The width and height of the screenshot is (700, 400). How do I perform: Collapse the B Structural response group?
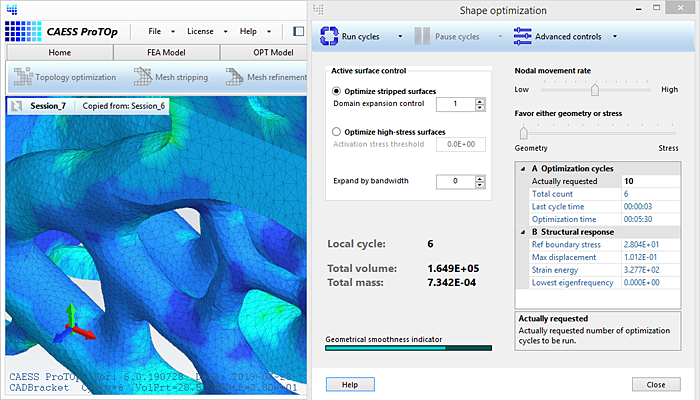522,232
